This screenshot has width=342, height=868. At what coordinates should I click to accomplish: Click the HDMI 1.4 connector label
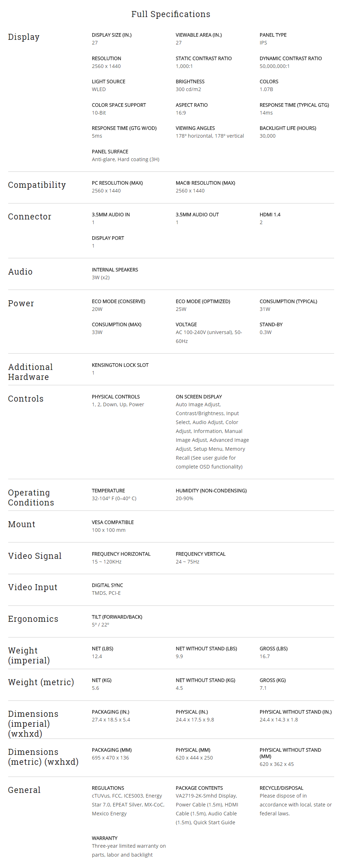pyautogui.click(x=270, y=215)
